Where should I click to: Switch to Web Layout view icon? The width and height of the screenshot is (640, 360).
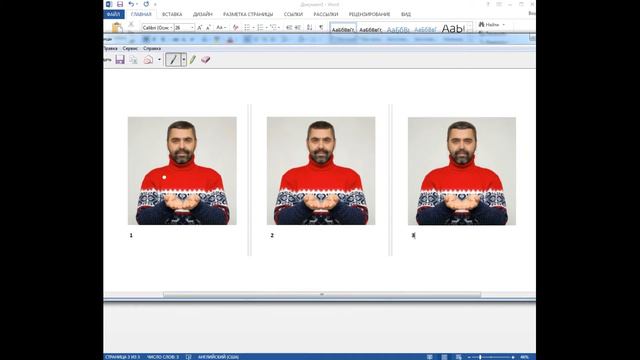pos(458,357)
